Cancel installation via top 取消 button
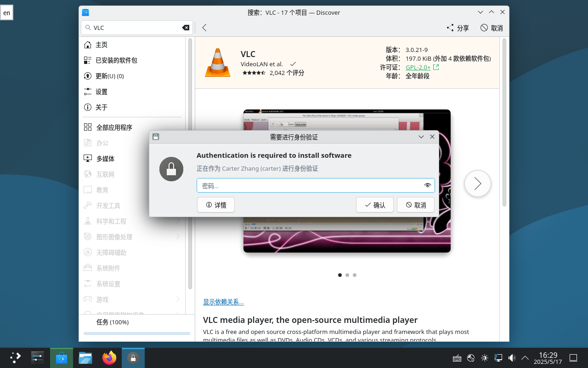The height and width of the screenshot is (368, 588). click(x=492, y=28)
